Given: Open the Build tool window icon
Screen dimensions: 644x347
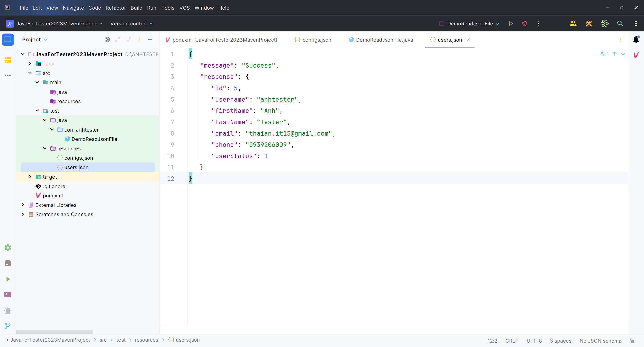Looking at the screenshot, I should (8, 263).
